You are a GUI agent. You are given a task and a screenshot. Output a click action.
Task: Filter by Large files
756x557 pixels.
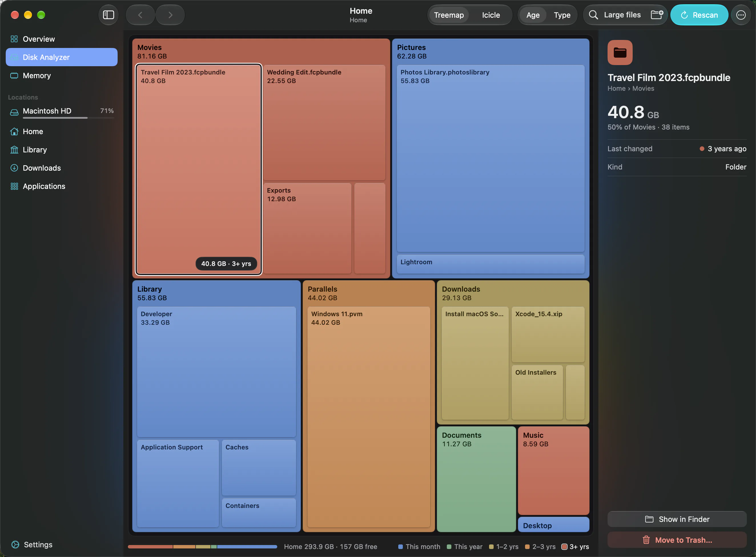pos(622,15)
